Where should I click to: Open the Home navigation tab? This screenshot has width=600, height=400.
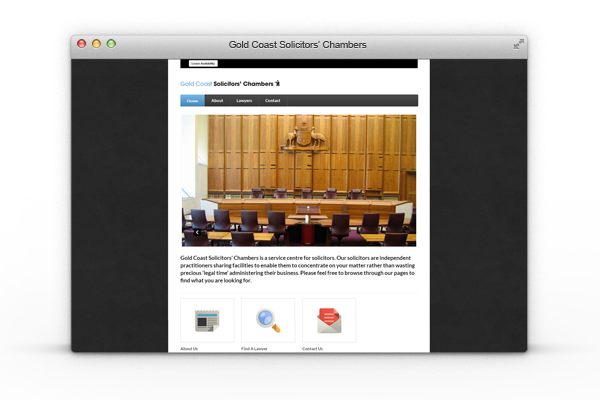192,101
